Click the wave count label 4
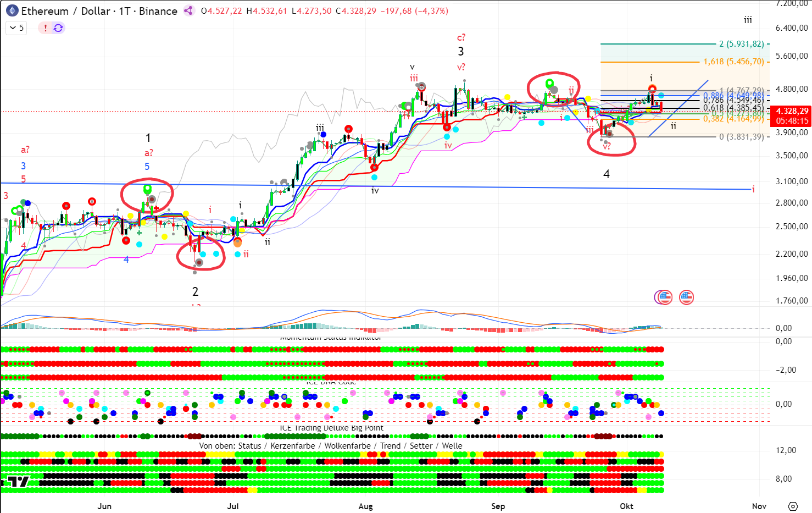Image resolution: width=812 pixels, height=513 pixels. [x=607, y=174]
